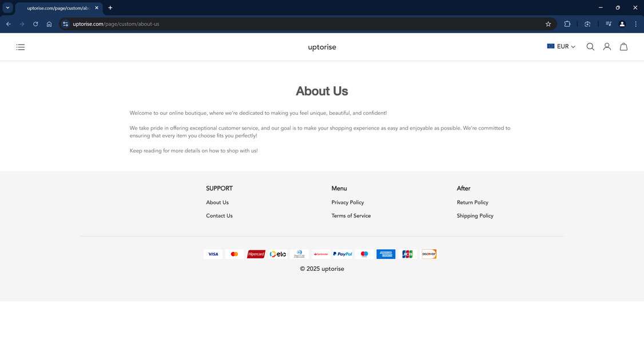
Task: Click the SUPPORT footer heading
Action: [x=219, y=189]
